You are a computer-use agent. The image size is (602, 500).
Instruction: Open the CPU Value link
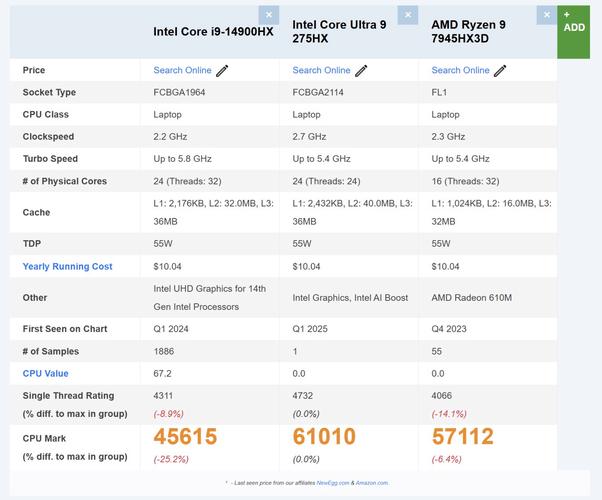pos(45,374)
